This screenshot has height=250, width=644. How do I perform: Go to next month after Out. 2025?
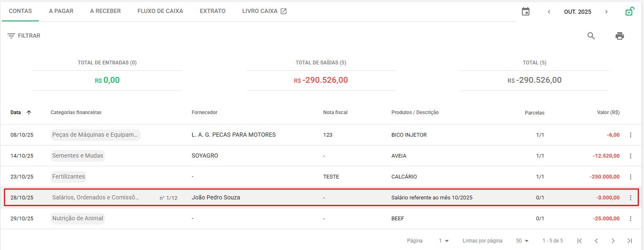point(606,12)
